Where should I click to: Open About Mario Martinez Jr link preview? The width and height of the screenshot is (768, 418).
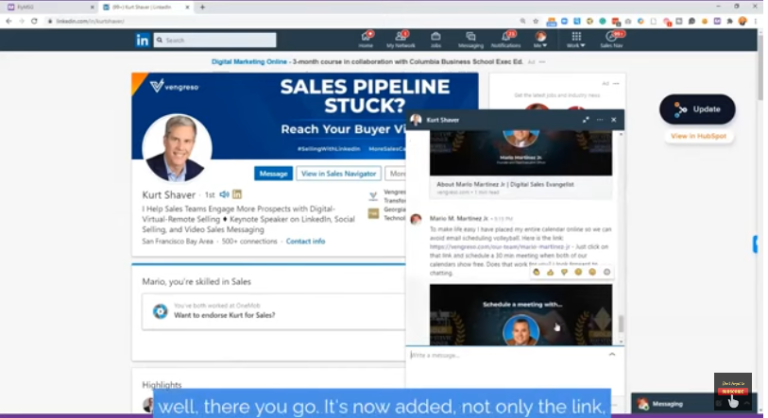point(505,184)
